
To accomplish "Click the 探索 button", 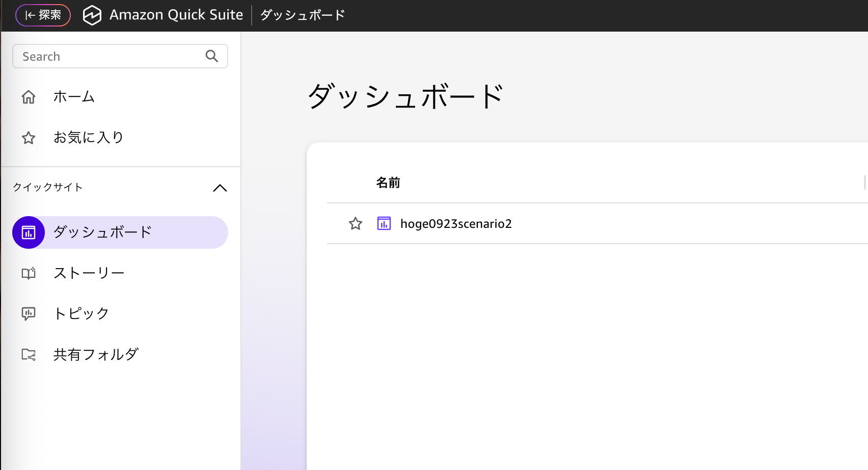I will click(43, 15).
